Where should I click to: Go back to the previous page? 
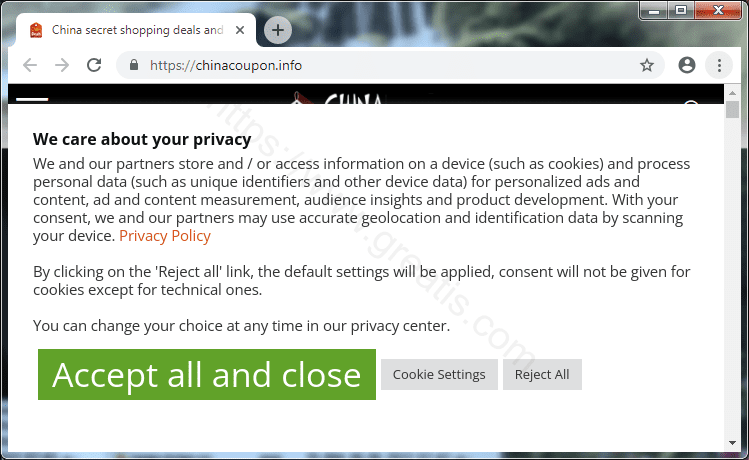(30, 65)
